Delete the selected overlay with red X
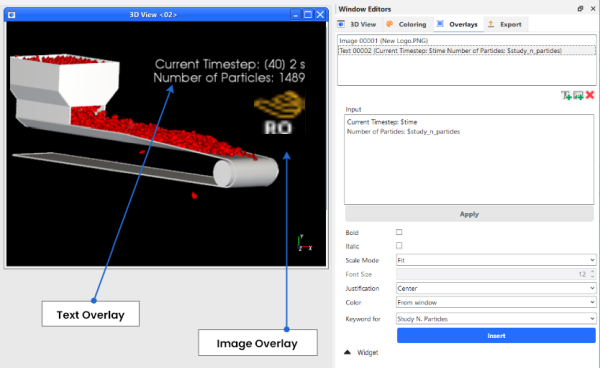 coord(590,95)
